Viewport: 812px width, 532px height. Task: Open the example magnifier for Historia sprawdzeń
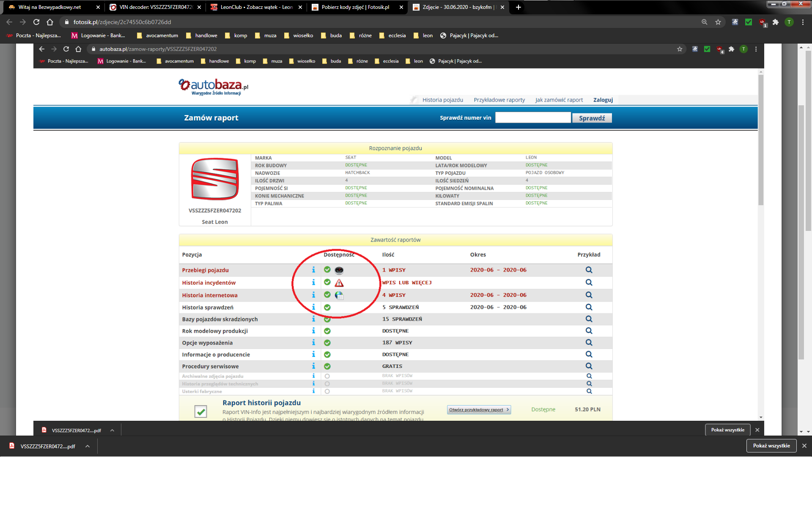(x=589, y=307)
